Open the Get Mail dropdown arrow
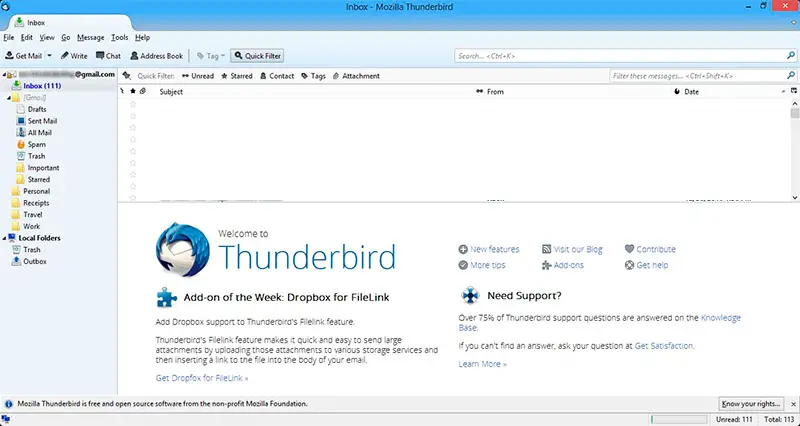The height and width of the screenshot is (426, 800). 49,56
